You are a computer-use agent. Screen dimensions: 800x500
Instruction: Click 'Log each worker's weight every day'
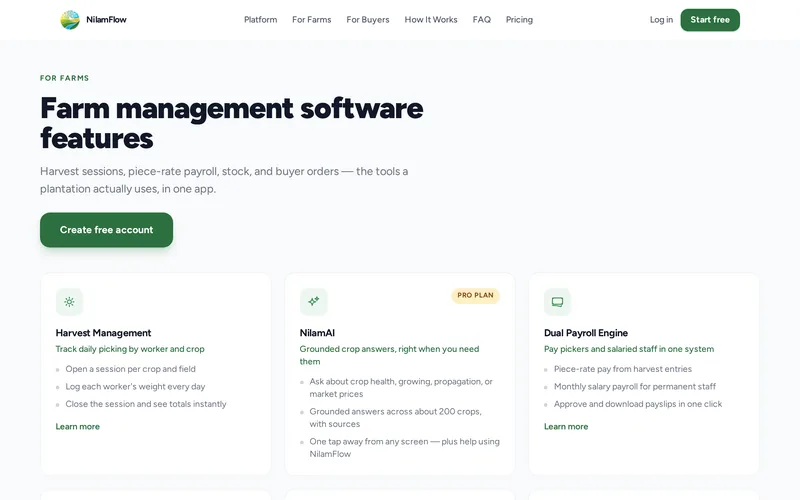tap(135, 387)
